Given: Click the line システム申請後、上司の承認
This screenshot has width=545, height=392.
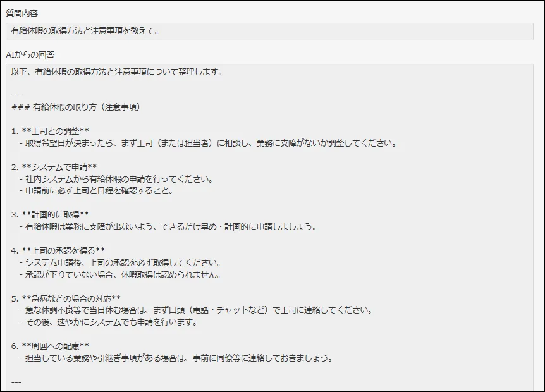Looking at the screenshot, I should click(x=120, y=263).
